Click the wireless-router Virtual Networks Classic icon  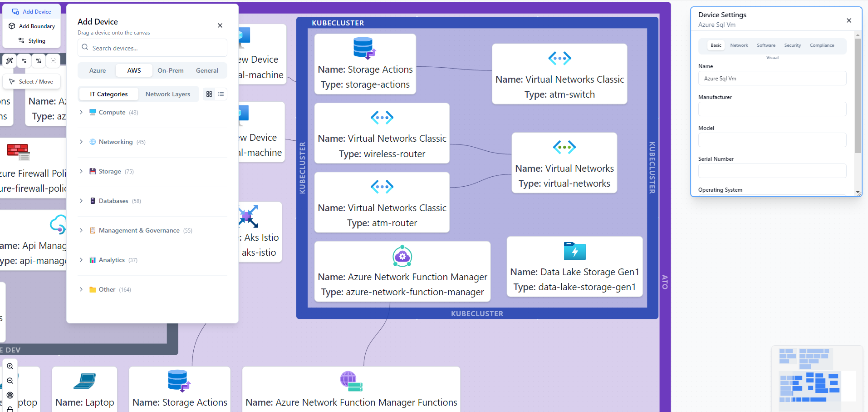[382, 118]
